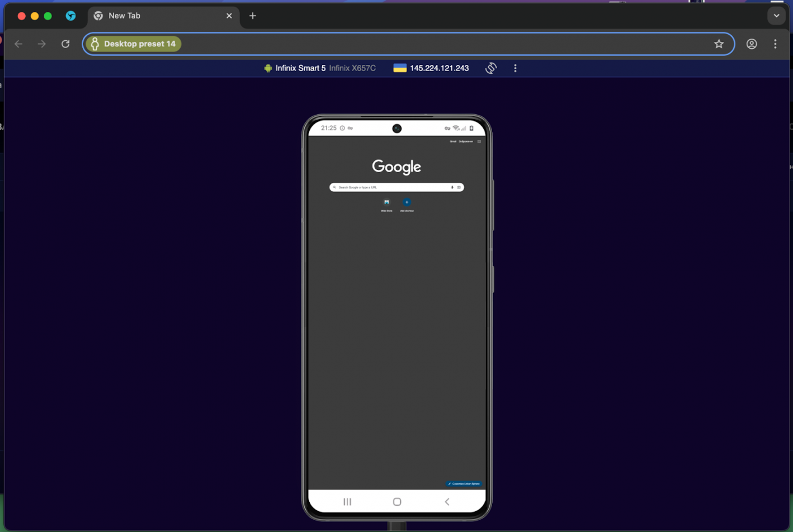Start voice search with the microphone icon
The image size is (793, 532).
coord(452,187)
